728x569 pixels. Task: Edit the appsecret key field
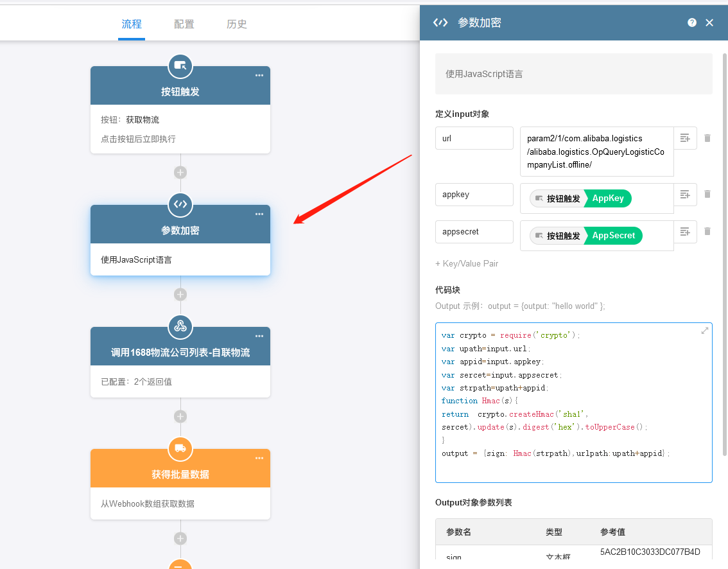(474, 232)
